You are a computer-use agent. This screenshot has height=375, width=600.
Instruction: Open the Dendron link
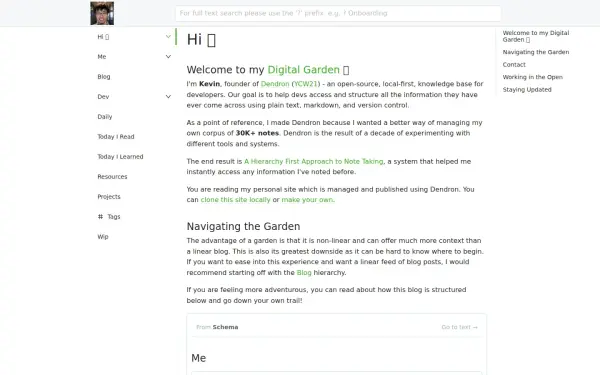tap(275, 84)
